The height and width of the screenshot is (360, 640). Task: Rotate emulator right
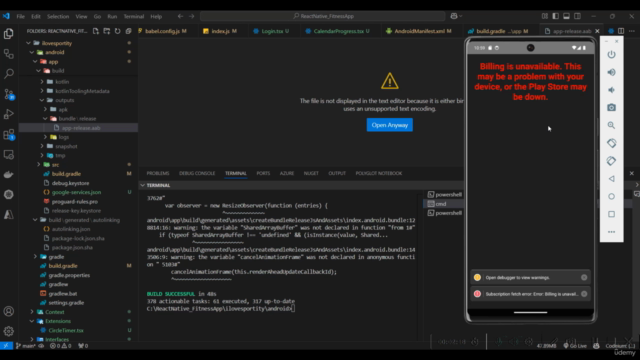611,161
